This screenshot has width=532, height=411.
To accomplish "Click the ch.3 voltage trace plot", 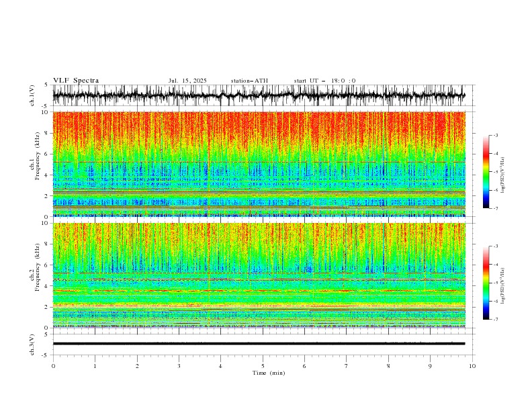I will tap(259, 344).
